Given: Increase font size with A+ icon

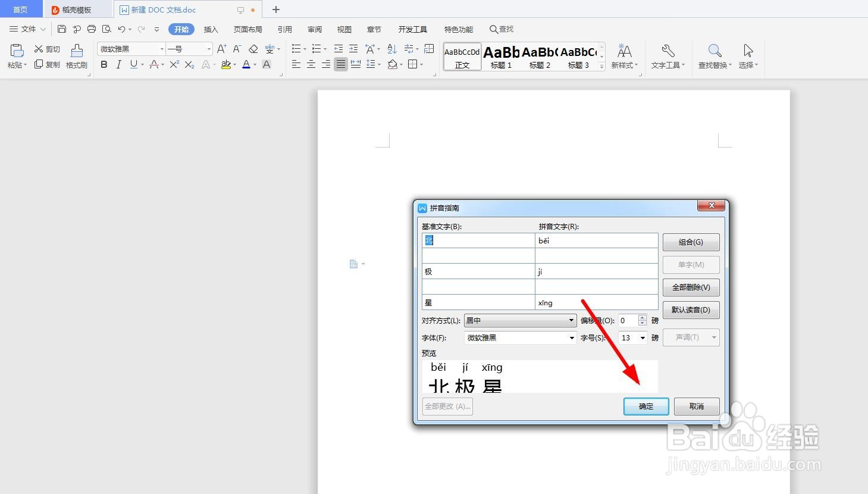Looking at the screenshot, I should click(x=221, y=49).
